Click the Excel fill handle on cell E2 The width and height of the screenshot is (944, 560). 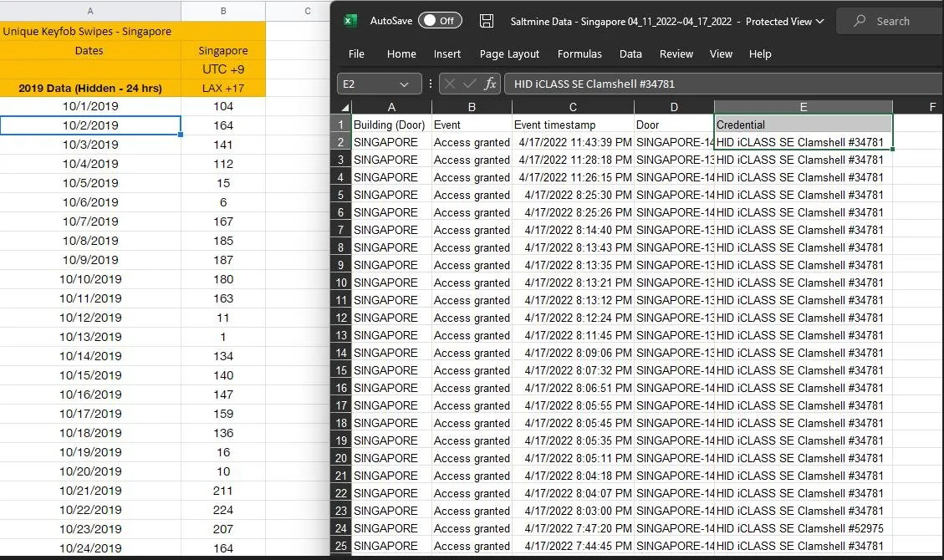pos(892,149)
